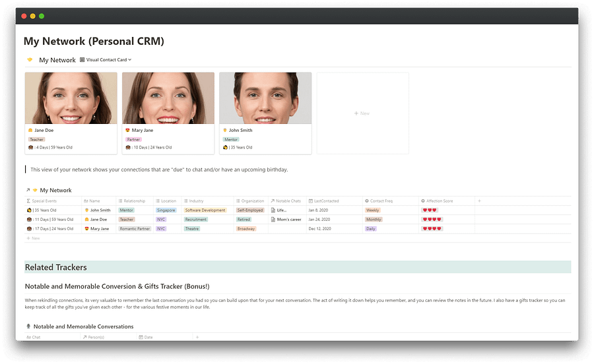Click the Singapore location tag
Image resolution: width=594 pixels, height=364 pixels.
click(x=166, y=210)
